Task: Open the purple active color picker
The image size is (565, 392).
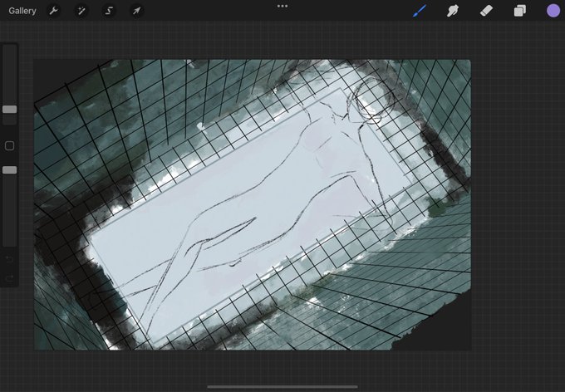Action: [x=553, y=11]
